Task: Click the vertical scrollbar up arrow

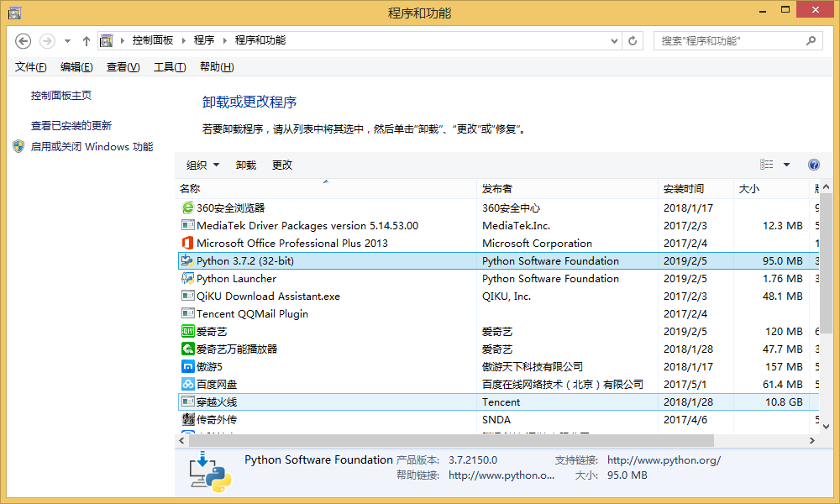Action: [826, 187]
